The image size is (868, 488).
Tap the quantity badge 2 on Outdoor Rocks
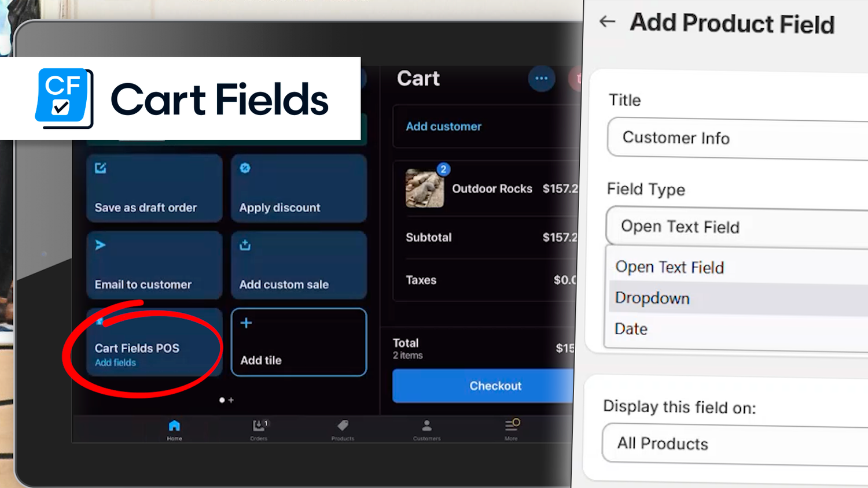click(443, 169)
